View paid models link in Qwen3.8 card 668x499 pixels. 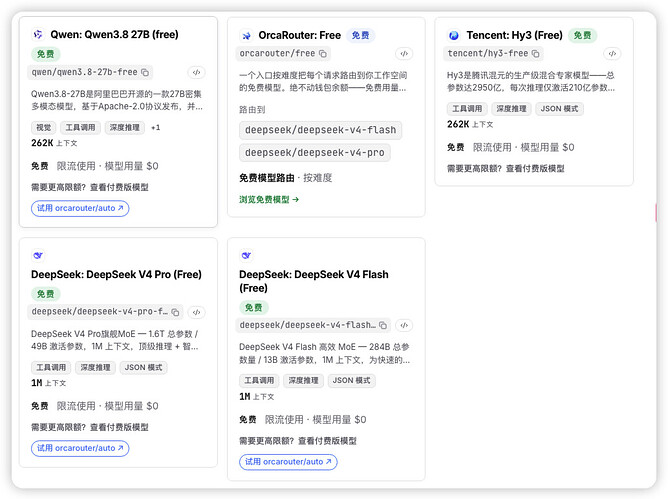[x=119, y=187]
